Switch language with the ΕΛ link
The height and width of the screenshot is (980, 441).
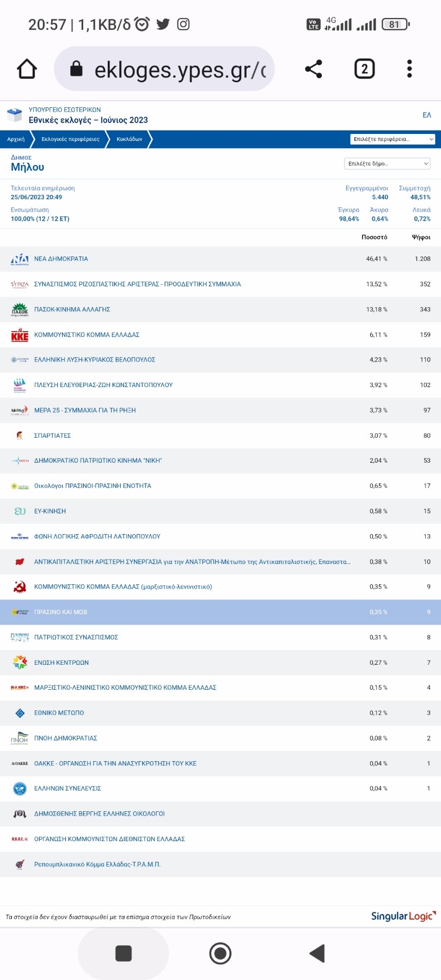coord(427,115)
